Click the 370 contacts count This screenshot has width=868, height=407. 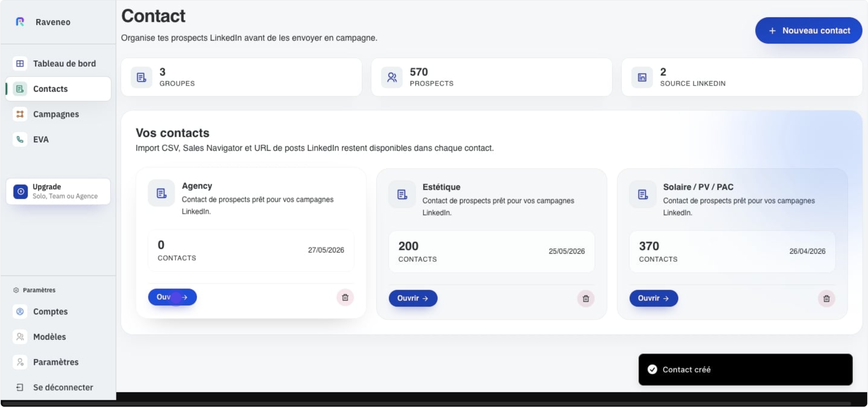[649, 246]
